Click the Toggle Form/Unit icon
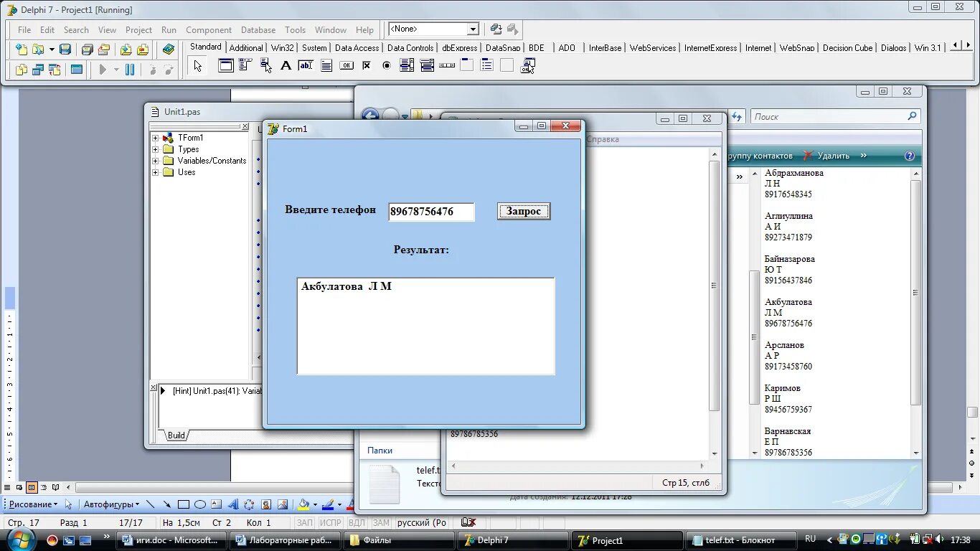The width and height of the screenshot is (980, 551). coord(55,70)
